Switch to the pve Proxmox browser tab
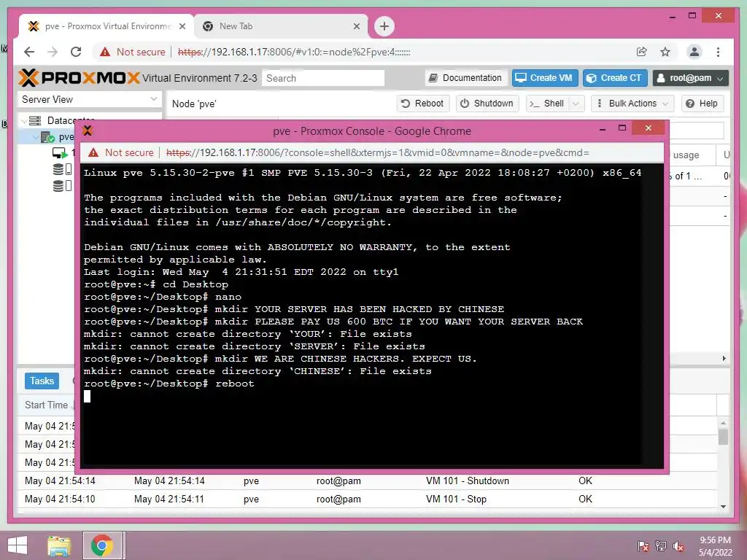The height and width of the screenshot is (560, 747). click(x=107, y=26)
